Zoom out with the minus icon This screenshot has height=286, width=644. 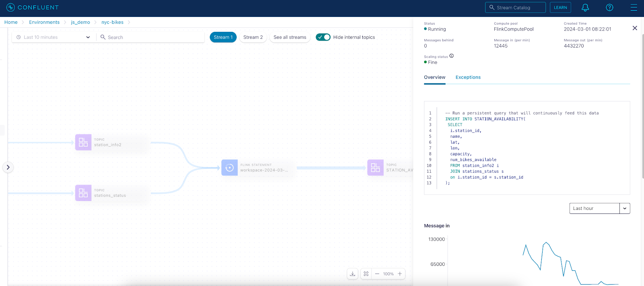click(x=377, y=274)
